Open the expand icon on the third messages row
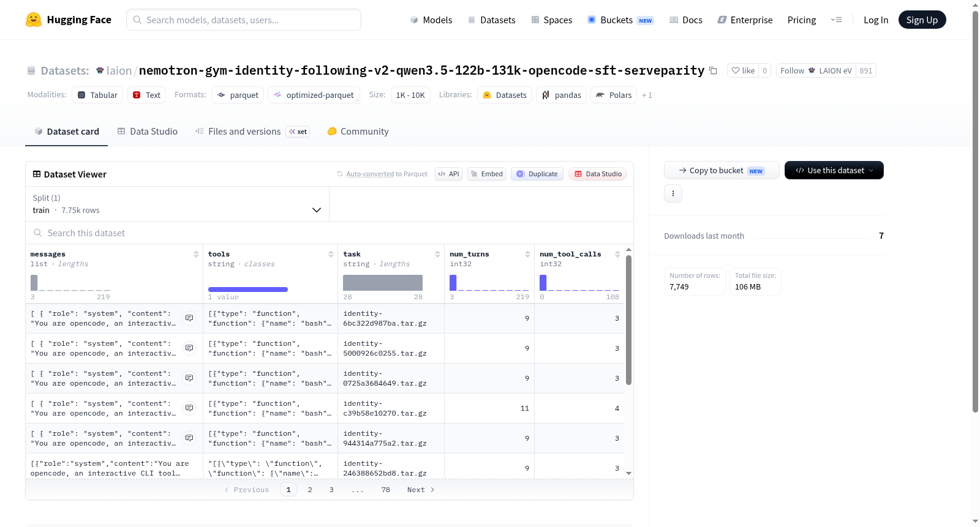The width and height of the screenshot is (980, 527). [x=189, y=378]
